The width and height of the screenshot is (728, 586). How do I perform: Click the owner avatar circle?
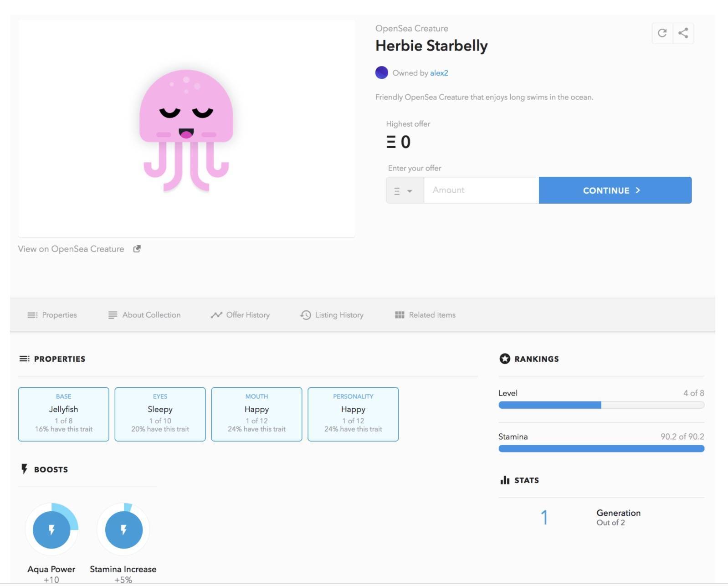pyautogui.click(x=381, y=73)
